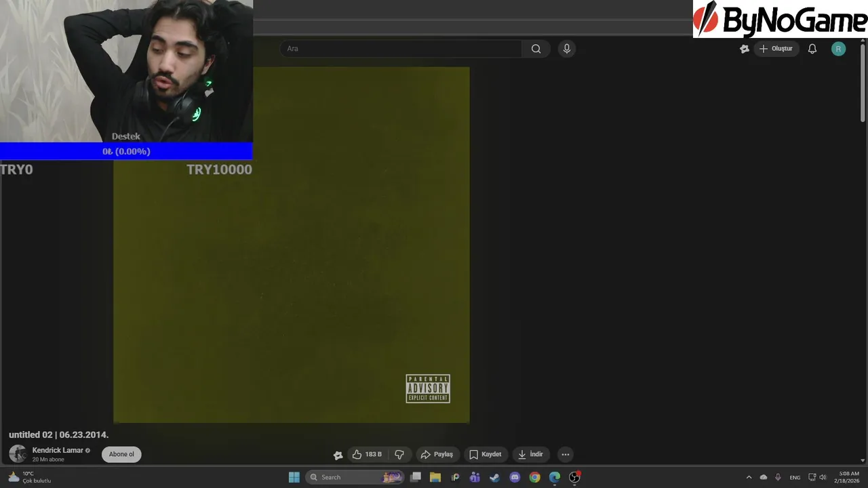Open Google Chrome from the taskbar
The image size is (868, 488).
click(534, 477)
